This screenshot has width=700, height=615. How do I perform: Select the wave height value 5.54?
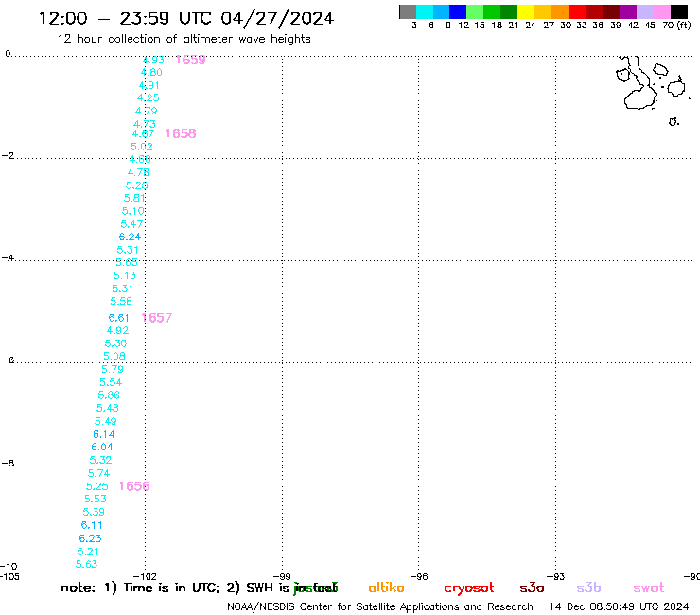coord(111,382)
